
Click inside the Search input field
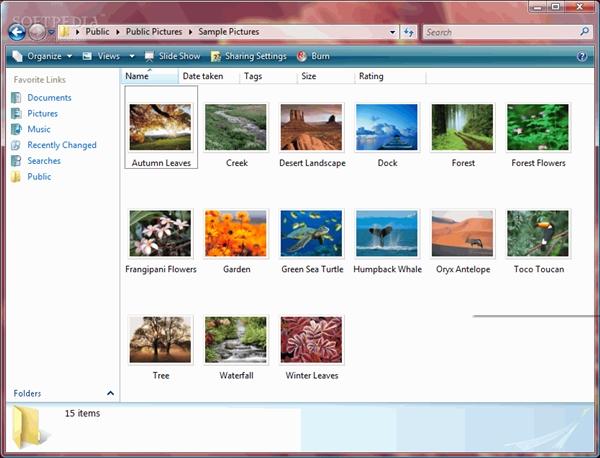pos(498,32)
